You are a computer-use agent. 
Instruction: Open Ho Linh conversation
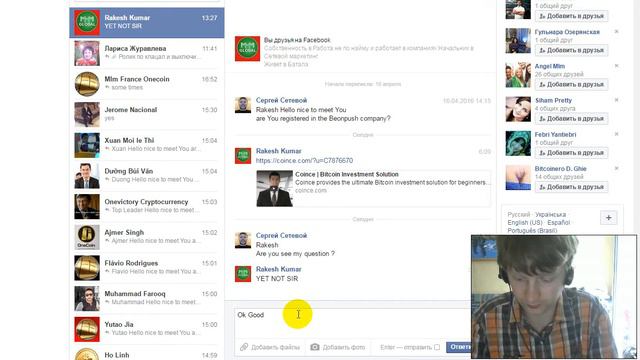pos(147,353)
